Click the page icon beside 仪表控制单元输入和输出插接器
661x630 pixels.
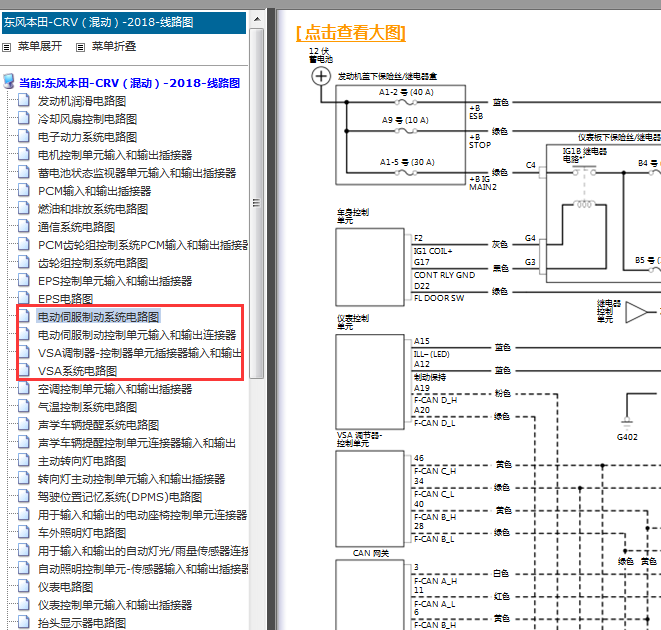coord(24,604)
